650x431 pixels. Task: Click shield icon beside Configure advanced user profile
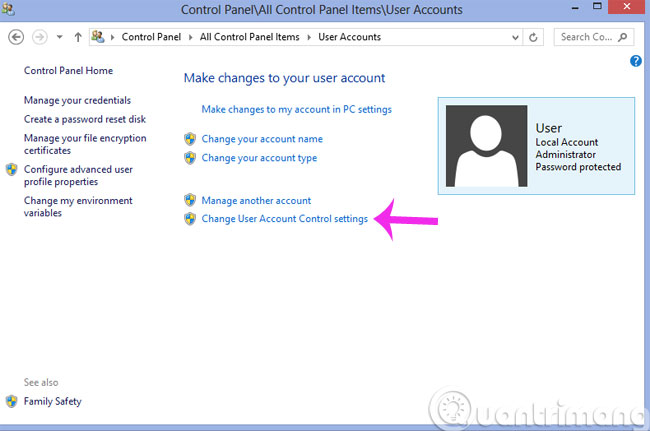[x=12, y=169]
